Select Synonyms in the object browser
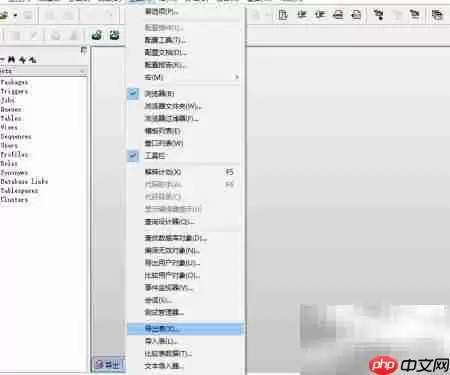Viewport: 450px width, 375px height. click(x=14, y=173)
